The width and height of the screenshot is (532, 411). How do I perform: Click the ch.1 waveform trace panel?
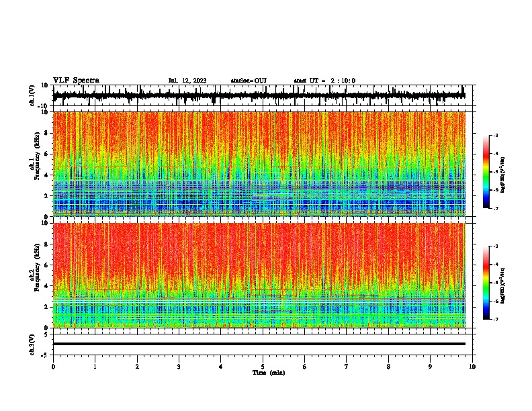pyautogui.click(x=263, y=95)
